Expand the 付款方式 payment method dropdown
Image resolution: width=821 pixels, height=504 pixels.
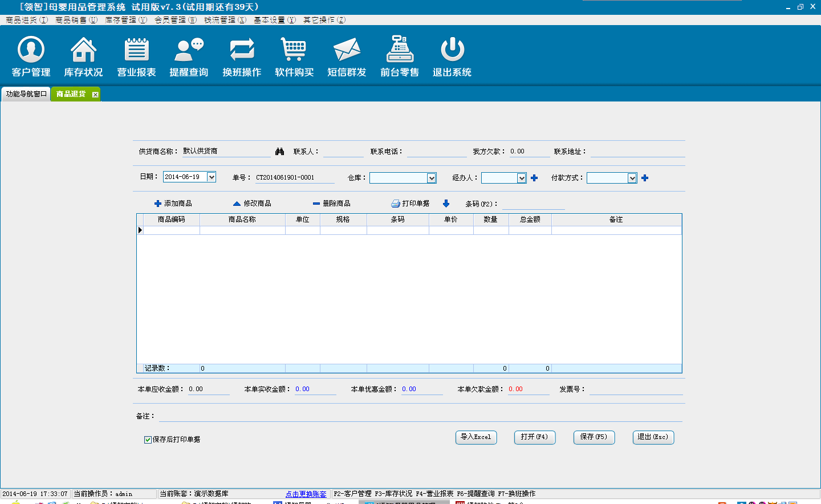632,178
